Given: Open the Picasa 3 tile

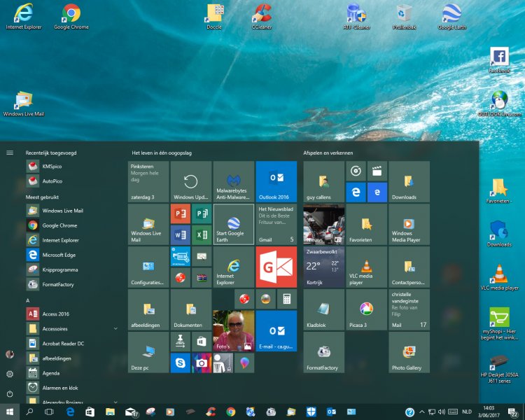Looking at the screenshot, I should point(367,310).
